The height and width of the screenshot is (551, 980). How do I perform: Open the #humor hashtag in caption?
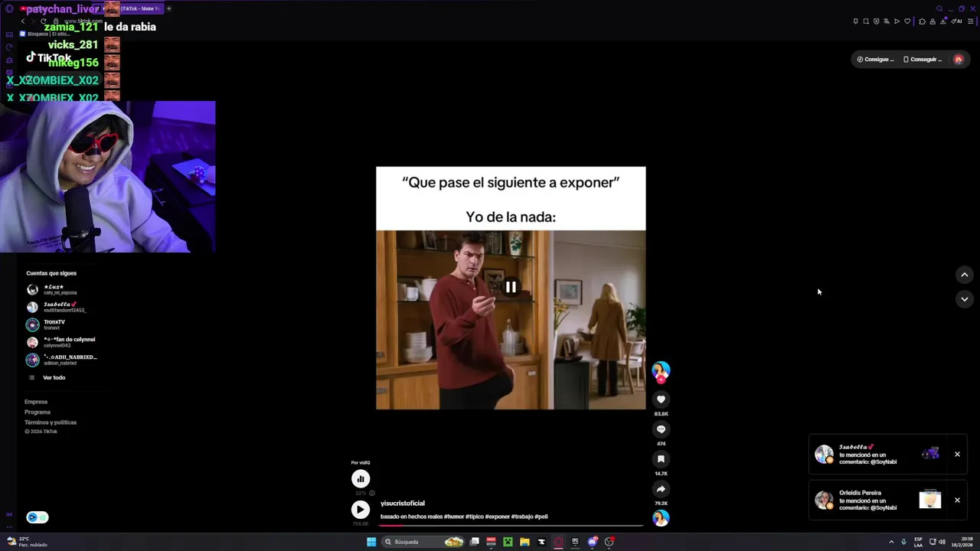pyautogui.click(x=455, y=517)
